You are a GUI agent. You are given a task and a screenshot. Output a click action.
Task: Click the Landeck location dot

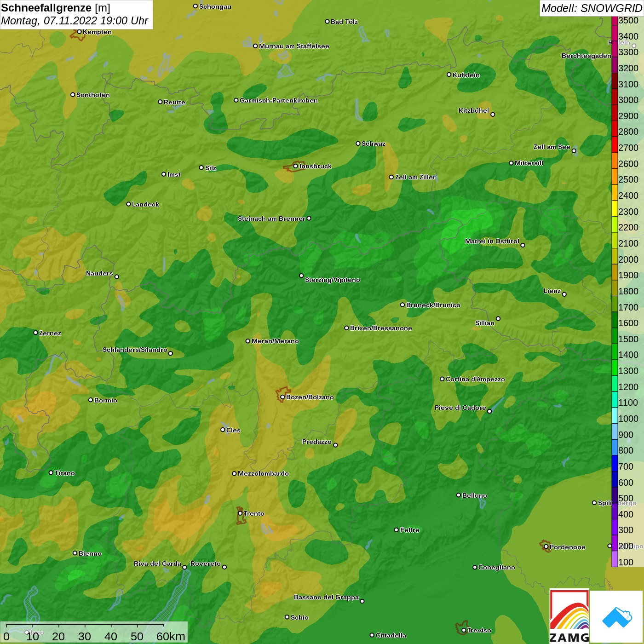[x=128, y=204]
